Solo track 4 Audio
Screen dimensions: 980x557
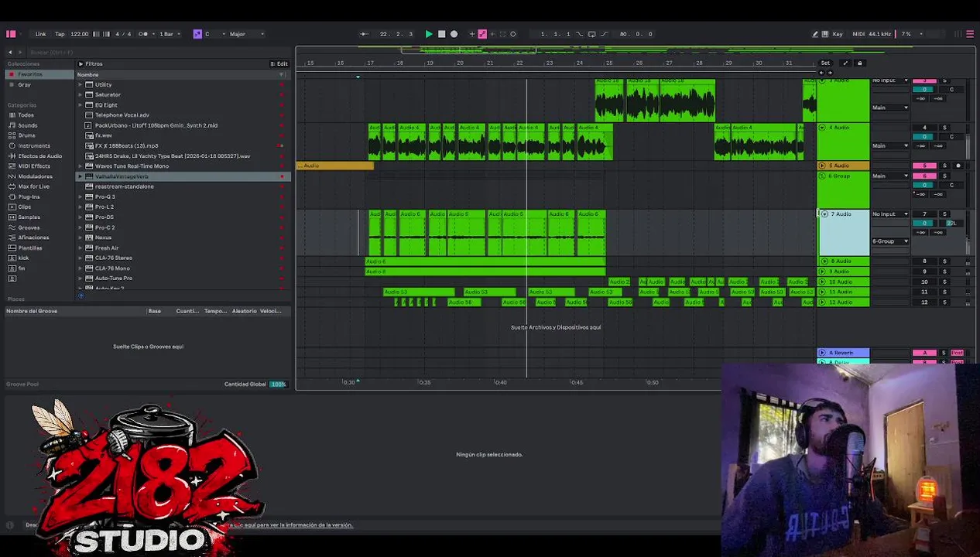tap(944, 128)
